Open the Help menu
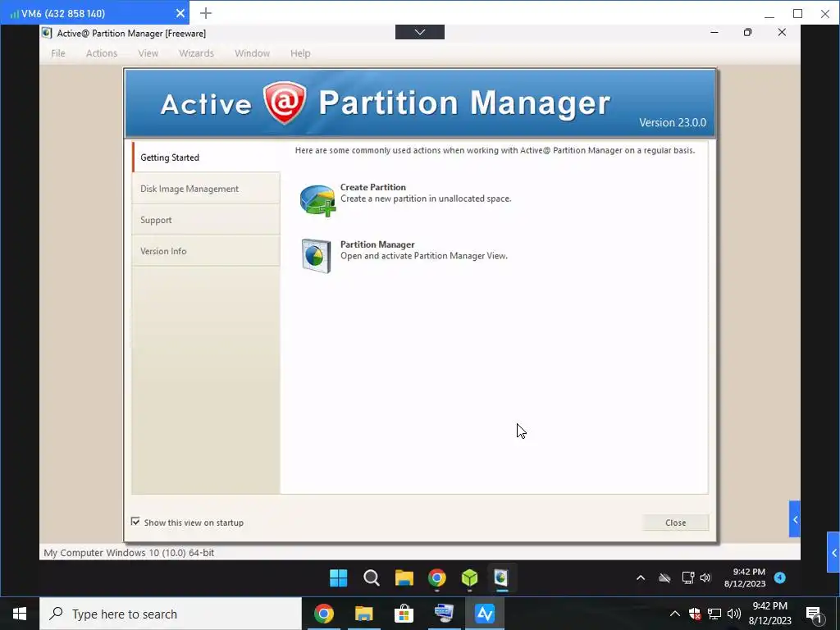The width and height of the screenshot is (840, 630). point(300,53)
